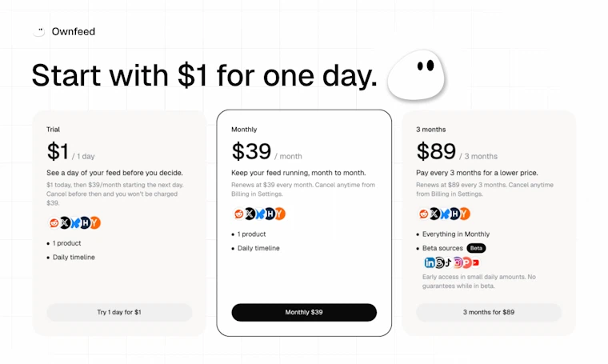Click the Hacker News Y icon in Monthly card
Screen dimensions: 608x364
coord(279,214)
